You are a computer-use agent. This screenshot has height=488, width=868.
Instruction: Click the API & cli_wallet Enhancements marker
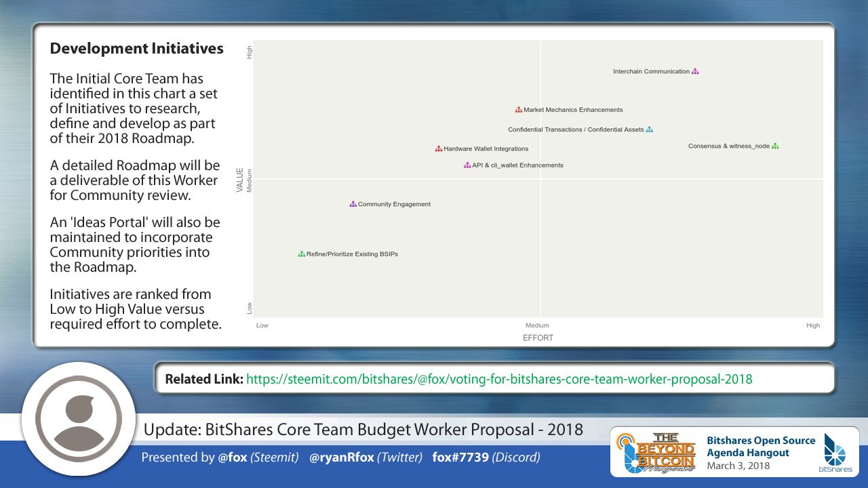467,165
